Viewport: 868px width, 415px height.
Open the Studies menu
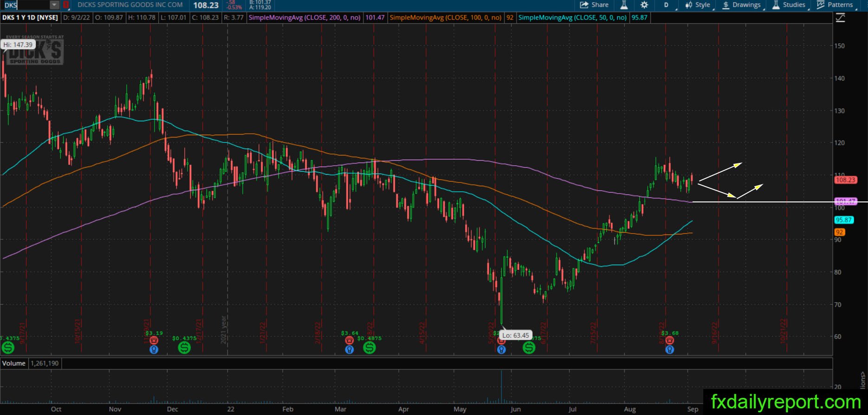point(790,5)
